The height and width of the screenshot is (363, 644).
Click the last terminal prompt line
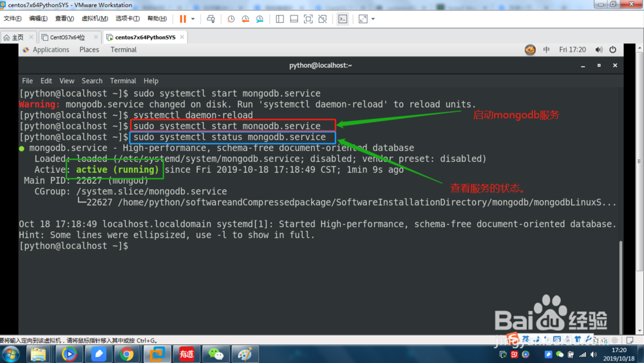[x=74, y=246]
